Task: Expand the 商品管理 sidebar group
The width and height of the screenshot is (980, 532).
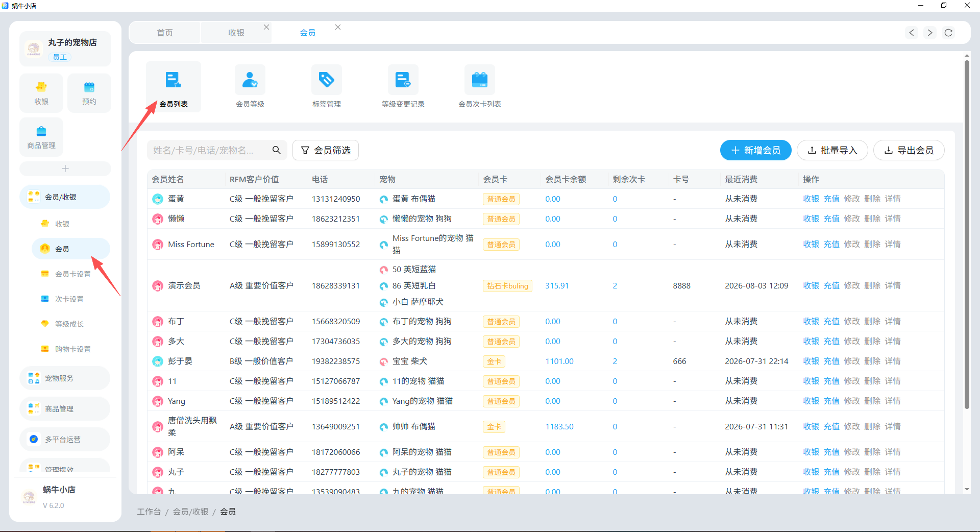Action: [65, 409]
